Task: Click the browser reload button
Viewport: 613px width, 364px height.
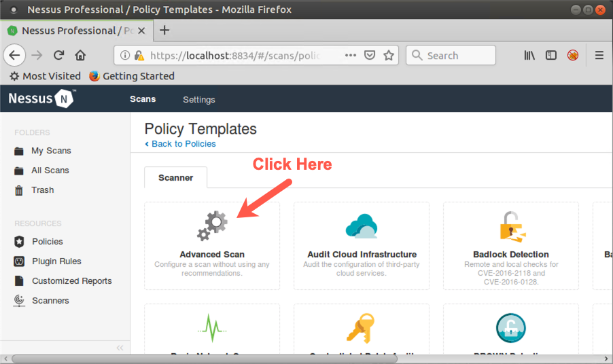Action: pos(59,56)
